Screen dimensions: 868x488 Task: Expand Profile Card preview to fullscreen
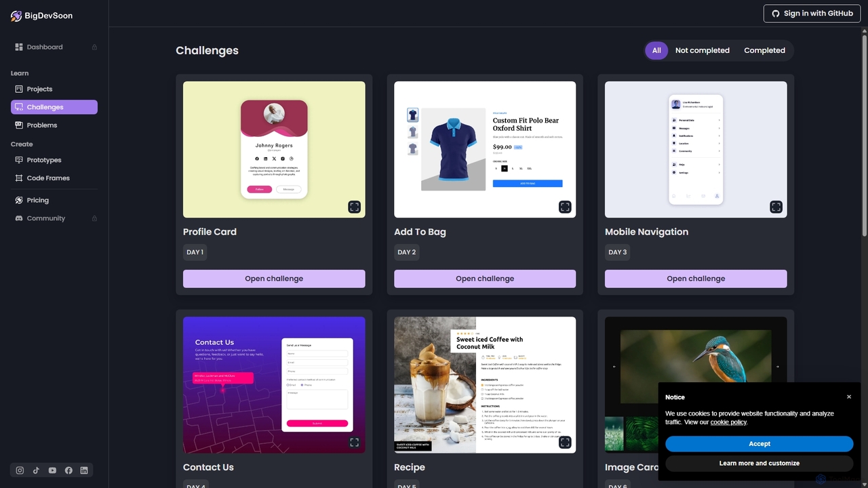(x=354, y=207)
